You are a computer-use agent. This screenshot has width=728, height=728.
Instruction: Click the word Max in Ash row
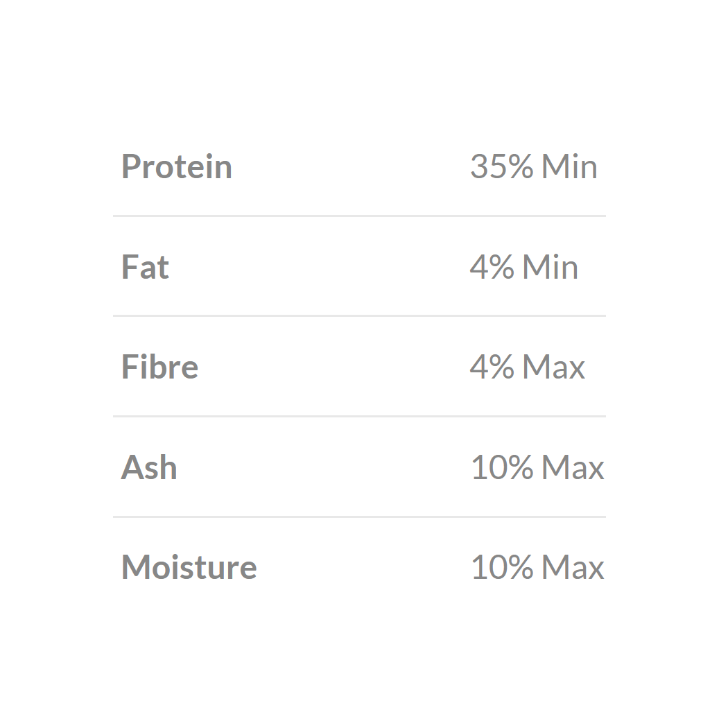point(573,468)
